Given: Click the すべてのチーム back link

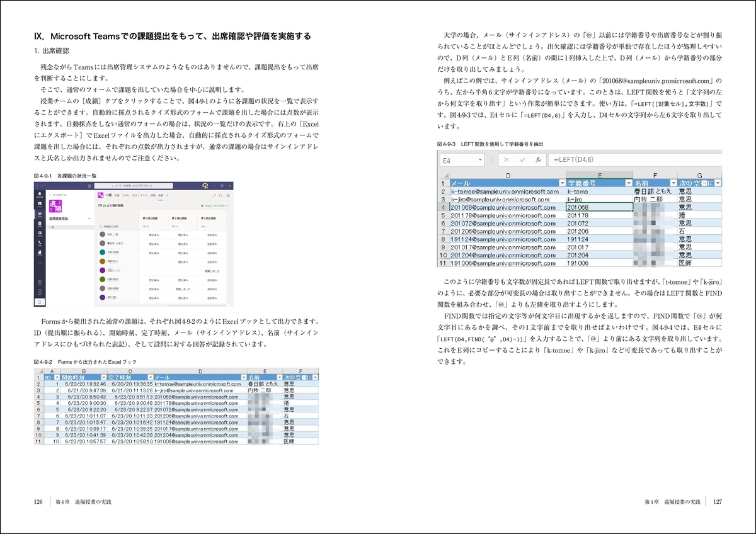Looking at the screenshot, I should [58, 195].
